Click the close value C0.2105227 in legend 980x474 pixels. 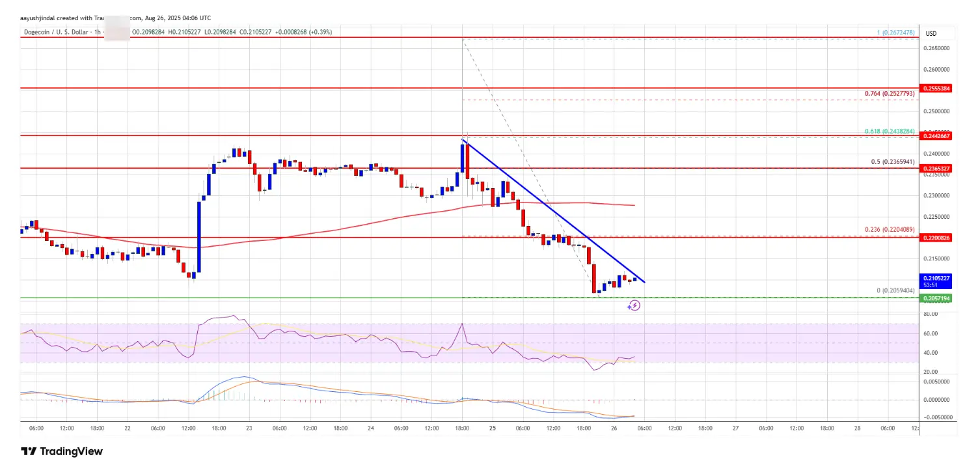click(x=256, y=32)
